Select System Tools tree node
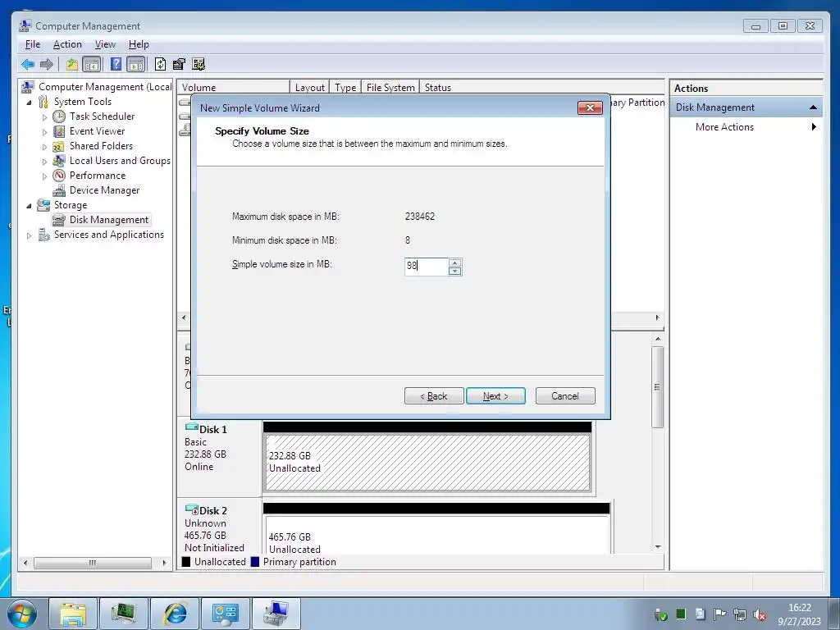The width and height of the screenshot is (840, 630). 83,102
